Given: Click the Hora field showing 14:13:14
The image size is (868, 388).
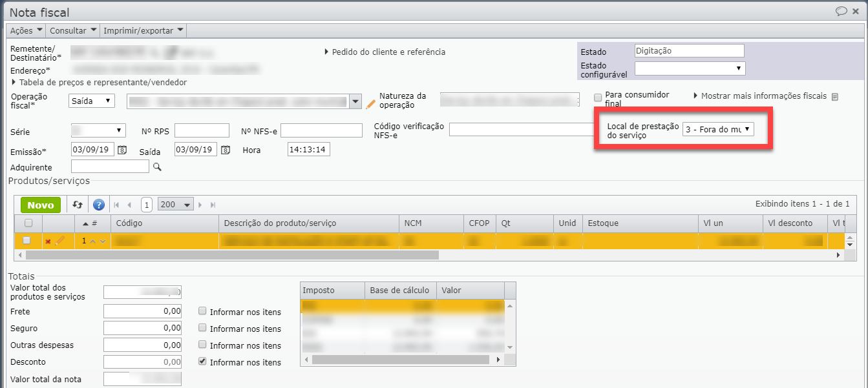Looking at the screenshot, I should pyautogui.click(x=309, y=150).
